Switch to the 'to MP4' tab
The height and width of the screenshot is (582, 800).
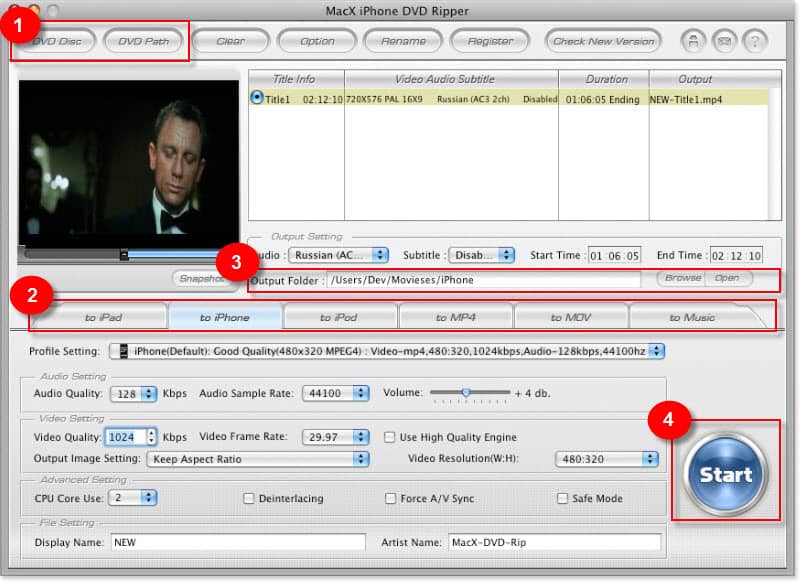click(x=456, y=315)
